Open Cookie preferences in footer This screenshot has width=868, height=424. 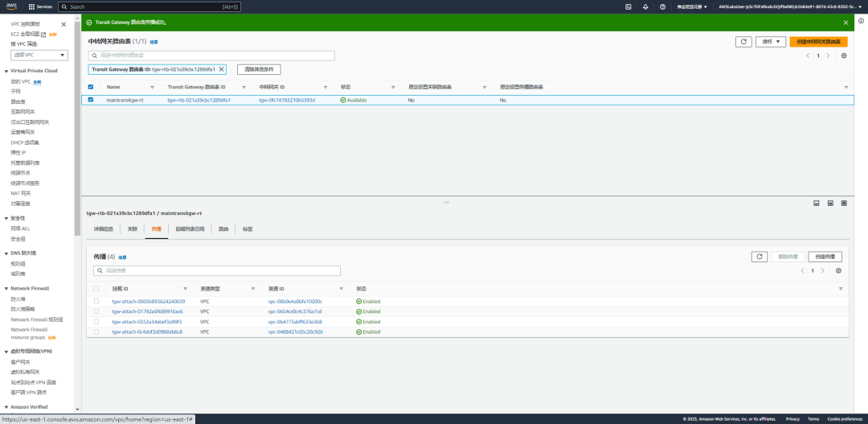tap(845, 419)
